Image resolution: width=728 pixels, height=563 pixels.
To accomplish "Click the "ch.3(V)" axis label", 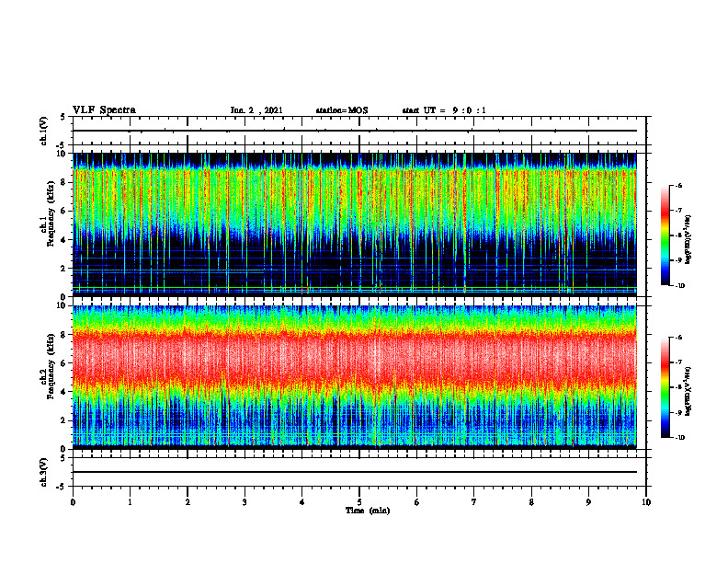I will point(44,472).
